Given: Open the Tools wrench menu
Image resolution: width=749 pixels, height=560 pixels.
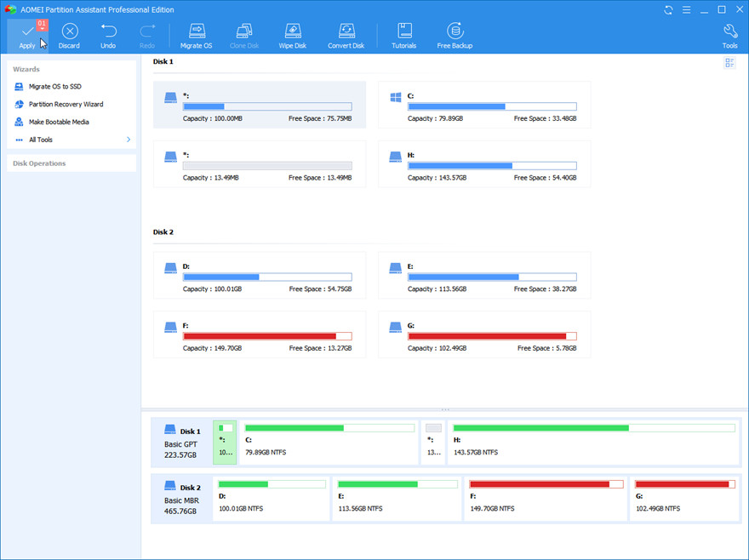Looking at the screenshot, I should (x=730, y=37).
